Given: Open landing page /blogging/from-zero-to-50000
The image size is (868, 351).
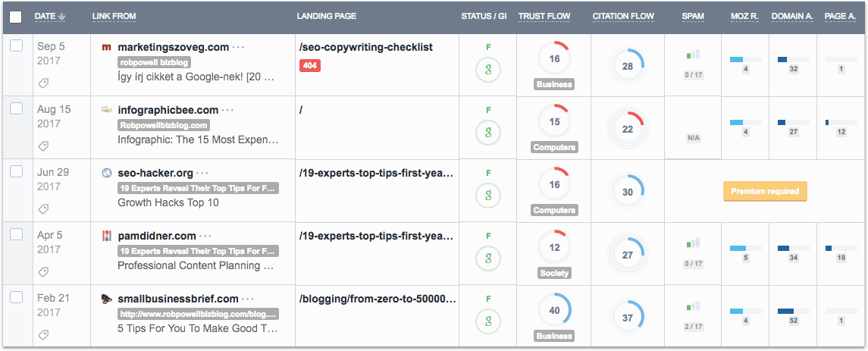Looking at the screenshot, I should coord(378,299).
